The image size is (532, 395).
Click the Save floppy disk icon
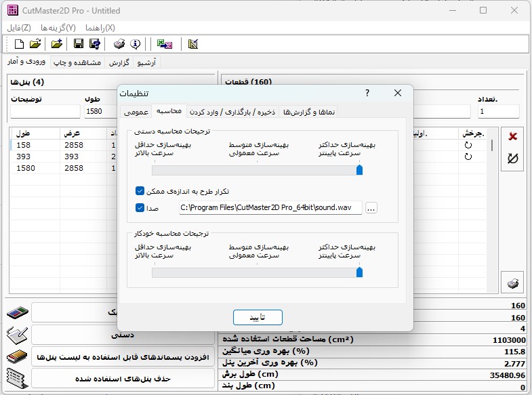click(79, 44)
